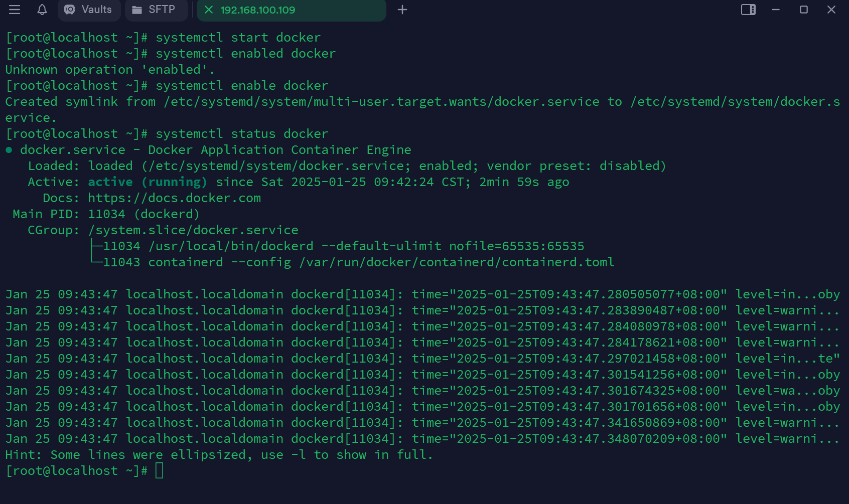
Task: Open the SFTP tab
Action: pos(156,10)
